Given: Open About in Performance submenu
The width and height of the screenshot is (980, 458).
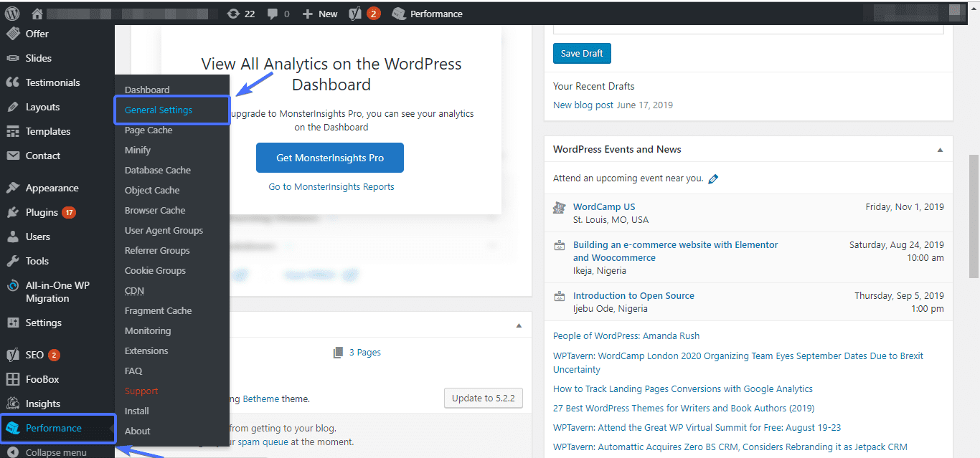Looking at the screenshot, I should point(138,431).
